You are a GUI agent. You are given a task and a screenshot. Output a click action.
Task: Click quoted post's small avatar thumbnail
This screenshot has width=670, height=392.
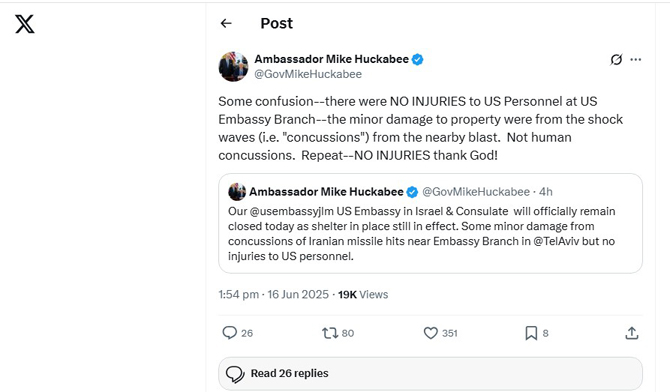coord(237,192)
